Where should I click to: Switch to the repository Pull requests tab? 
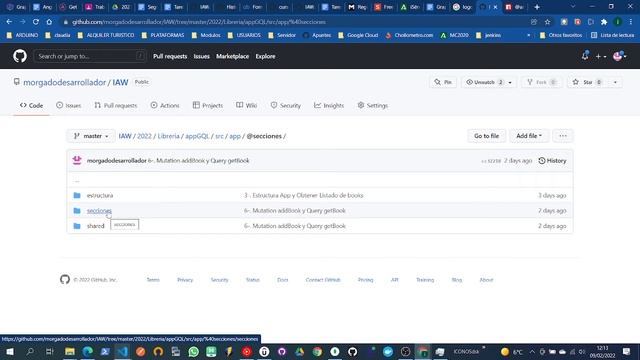pyautogui.click(x=116, y=105)
